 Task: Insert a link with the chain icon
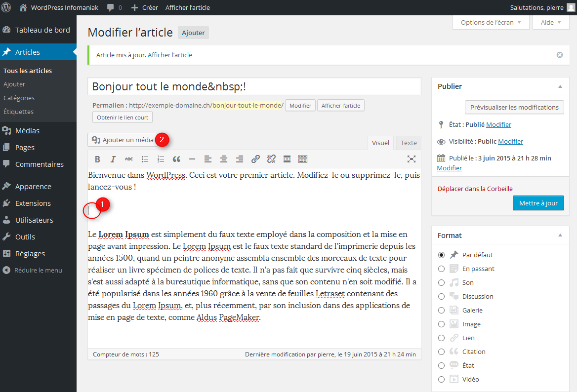click(255, 159)
